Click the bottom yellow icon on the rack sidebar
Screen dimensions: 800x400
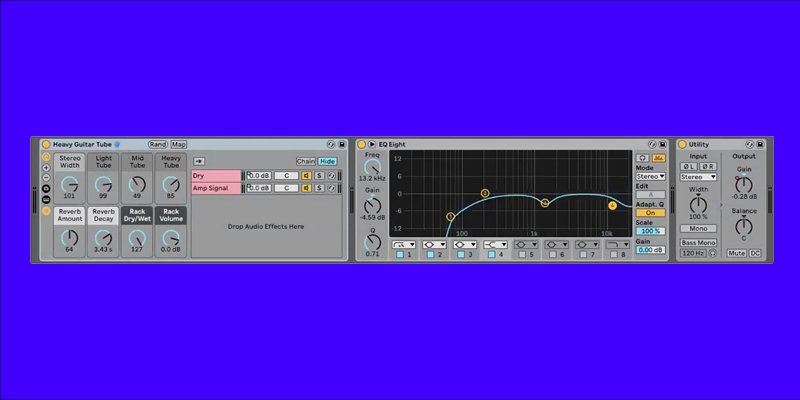pyautogui.click(x=46, y=211)
